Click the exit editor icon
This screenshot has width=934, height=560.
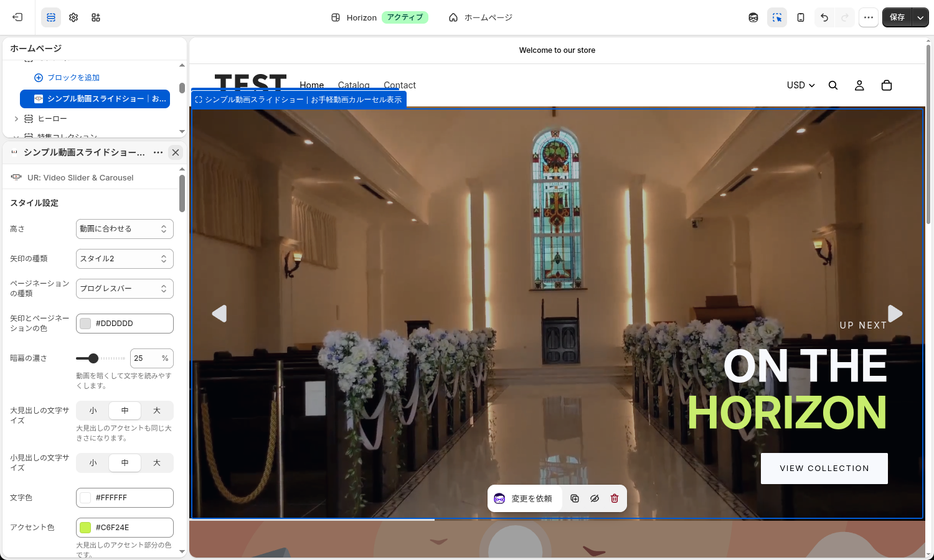(x=17, y=17)
